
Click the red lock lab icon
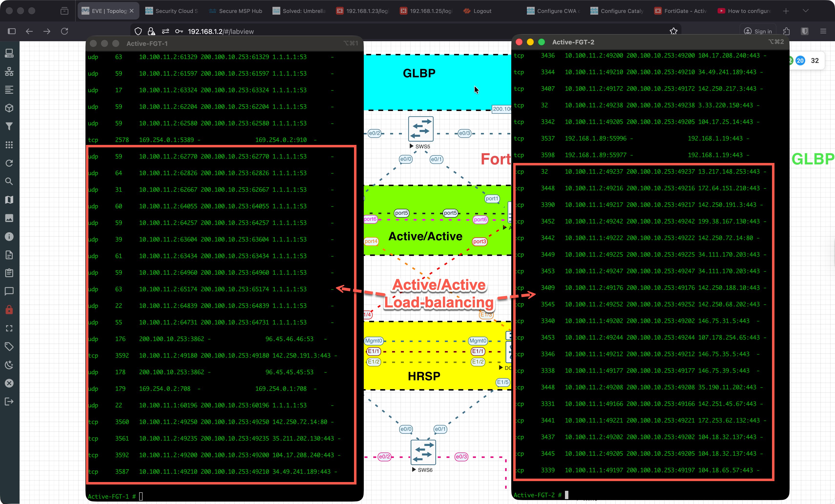click(9, 310)
